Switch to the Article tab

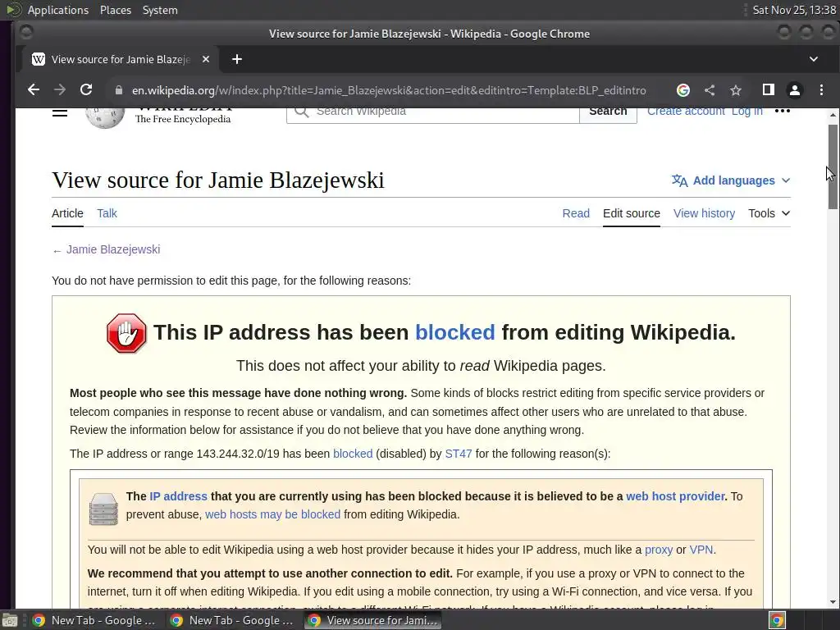[x=67, y=213]
